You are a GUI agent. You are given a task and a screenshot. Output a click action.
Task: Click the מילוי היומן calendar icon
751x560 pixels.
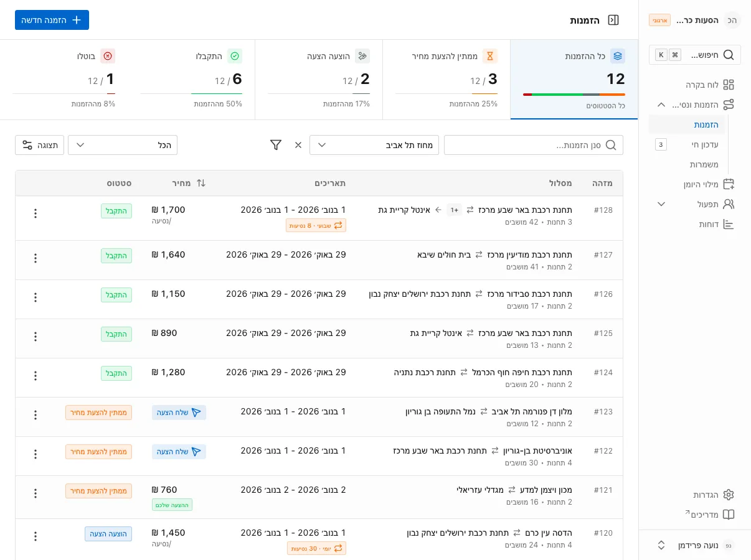click(x=729, y=184)
